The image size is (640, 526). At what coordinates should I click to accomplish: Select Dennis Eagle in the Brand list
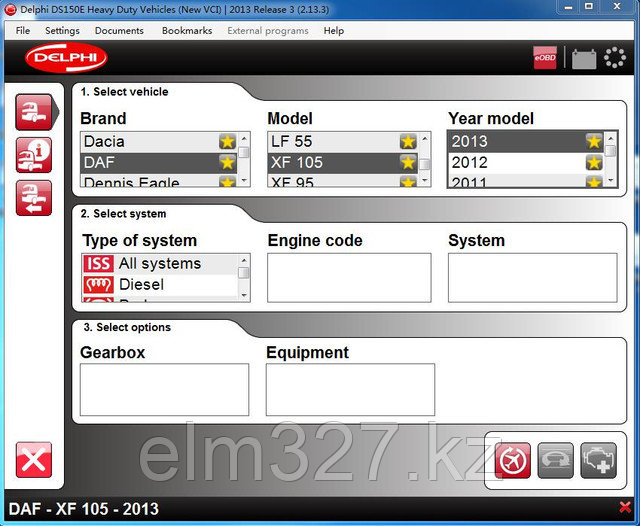pos(159,181)
